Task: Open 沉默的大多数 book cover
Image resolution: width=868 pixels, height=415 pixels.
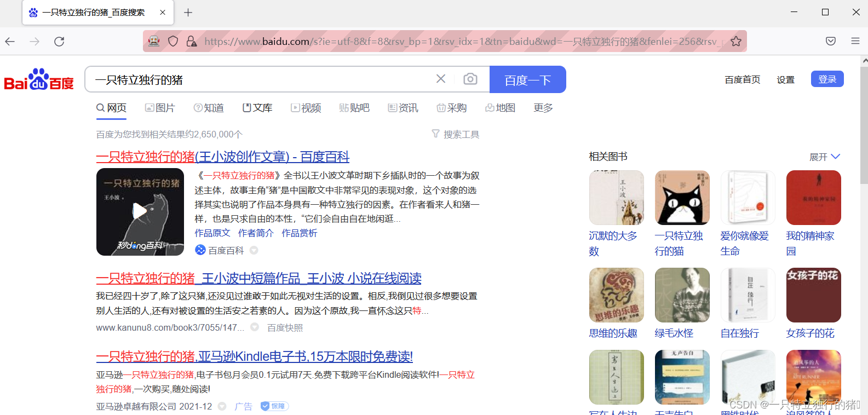Action: point(617,198)
